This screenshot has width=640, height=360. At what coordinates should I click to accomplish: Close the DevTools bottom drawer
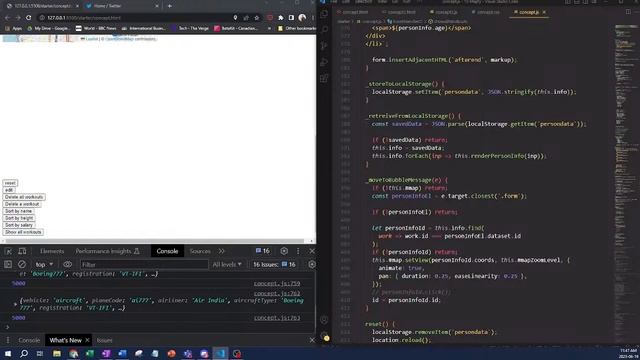point(312,340)
